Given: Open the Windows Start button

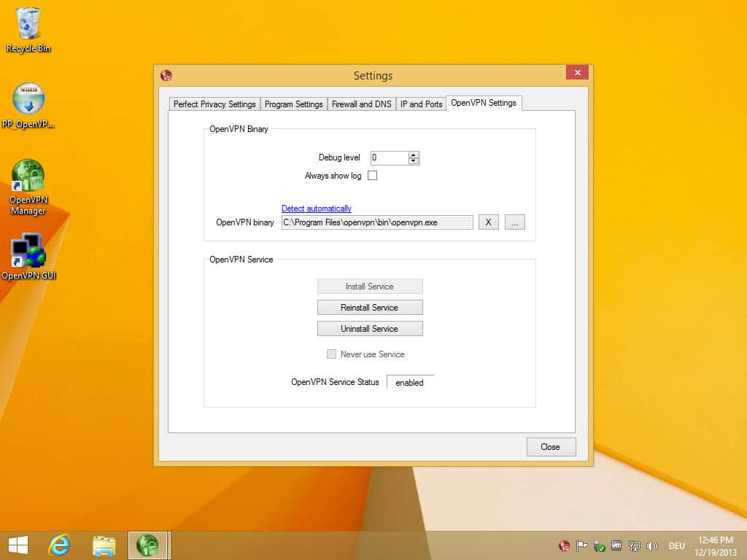Looking at the screenshot, I should pos(18,545).
